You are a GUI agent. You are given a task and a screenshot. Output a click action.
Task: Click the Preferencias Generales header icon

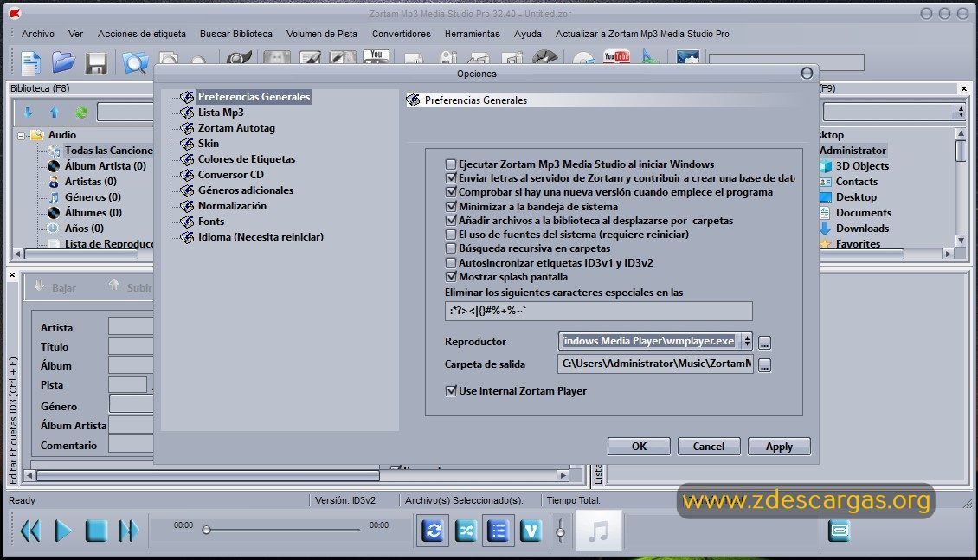point(413,100)
